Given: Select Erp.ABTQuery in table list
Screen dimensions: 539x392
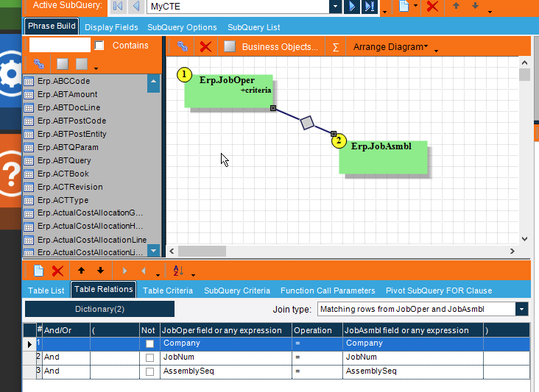Looking at the screenshot, I should point(64,160).
